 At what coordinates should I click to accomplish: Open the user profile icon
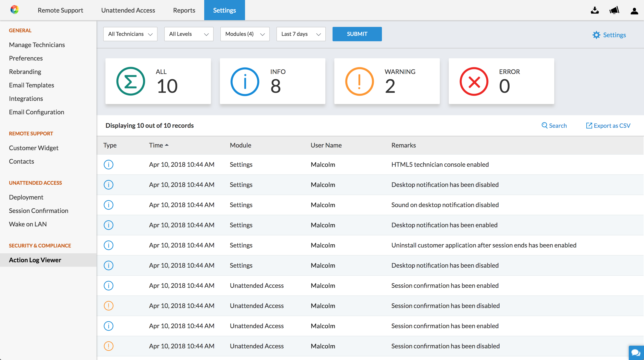coord(634,11)
